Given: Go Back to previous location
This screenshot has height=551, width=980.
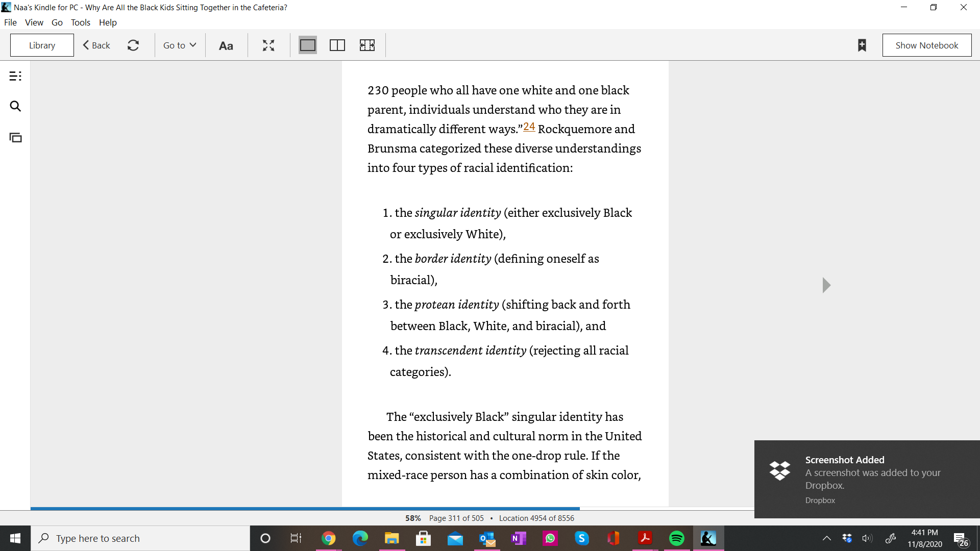Looking at the screenshot, I should [96, 45].
